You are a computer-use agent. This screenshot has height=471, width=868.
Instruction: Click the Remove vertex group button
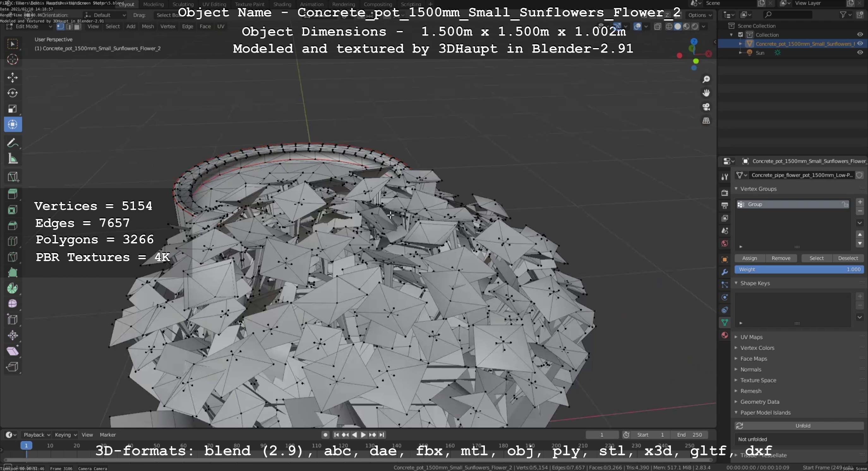pyautogui.click(x=781, y=258)
